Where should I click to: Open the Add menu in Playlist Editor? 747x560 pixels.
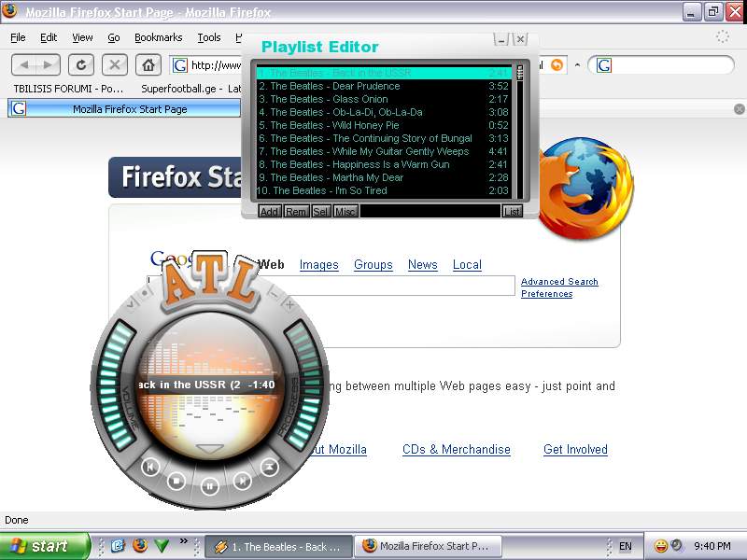pos(269,212)
